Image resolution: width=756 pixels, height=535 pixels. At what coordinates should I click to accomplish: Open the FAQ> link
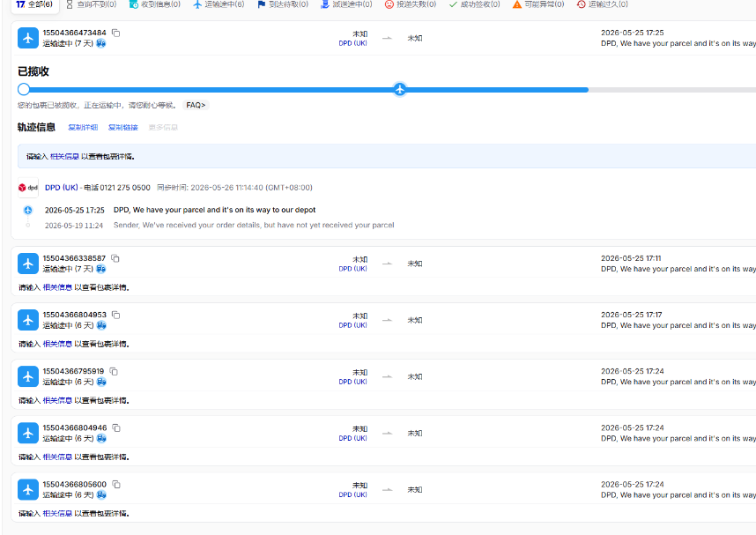[x=196, y=105]
